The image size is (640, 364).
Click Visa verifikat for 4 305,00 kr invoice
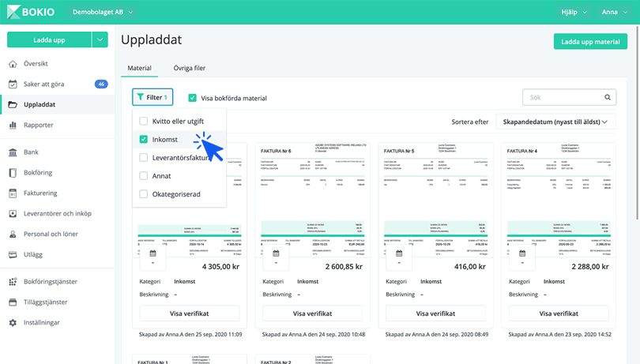189,313
